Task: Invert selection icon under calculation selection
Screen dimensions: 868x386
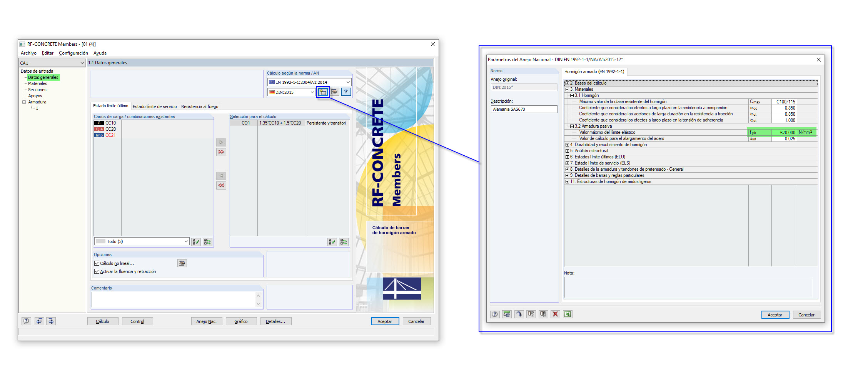Action: (344, 242)
